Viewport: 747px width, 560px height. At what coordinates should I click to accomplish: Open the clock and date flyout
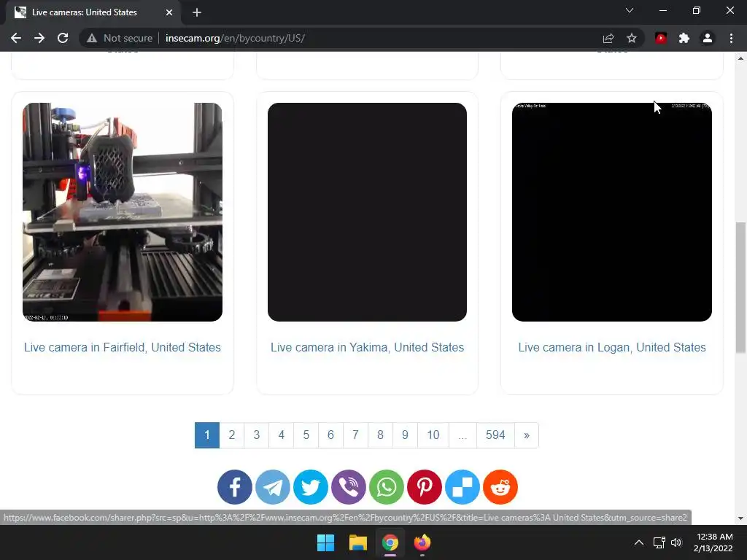pyautogui.click(x=713, y=542)
